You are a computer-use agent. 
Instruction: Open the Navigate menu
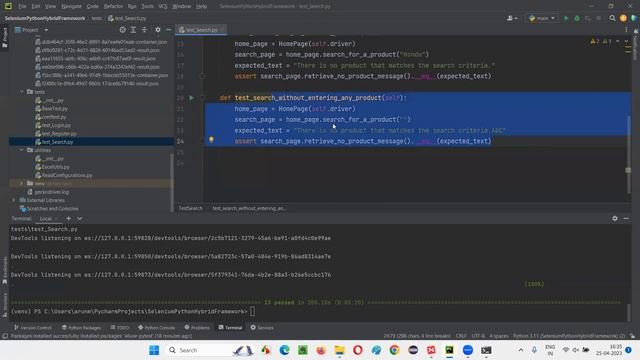click(71, 6)
